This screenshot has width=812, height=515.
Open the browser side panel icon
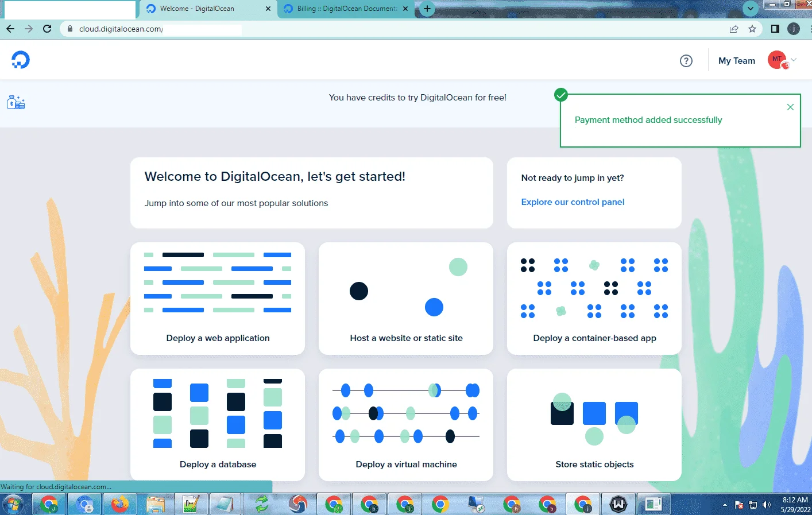775,29
